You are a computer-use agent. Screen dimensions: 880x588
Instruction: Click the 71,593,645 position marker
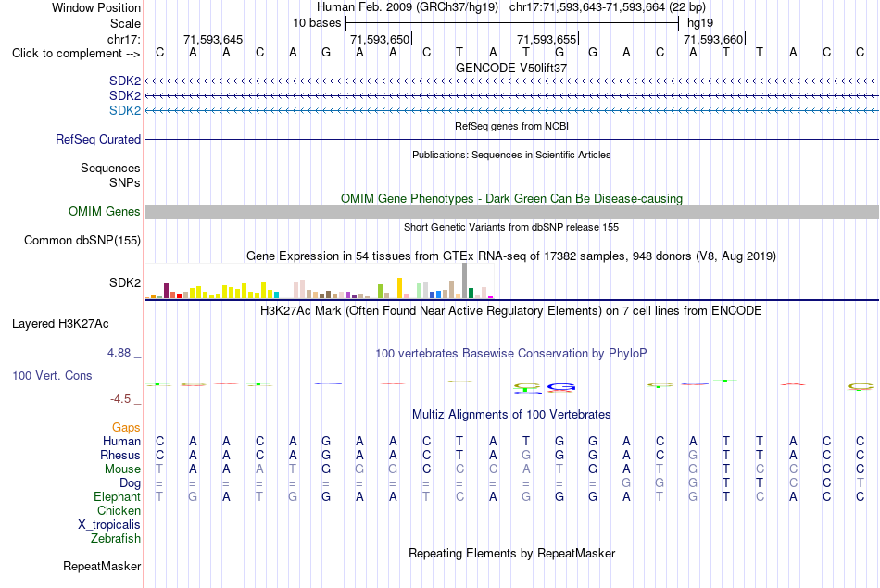[x=213, y=39]
